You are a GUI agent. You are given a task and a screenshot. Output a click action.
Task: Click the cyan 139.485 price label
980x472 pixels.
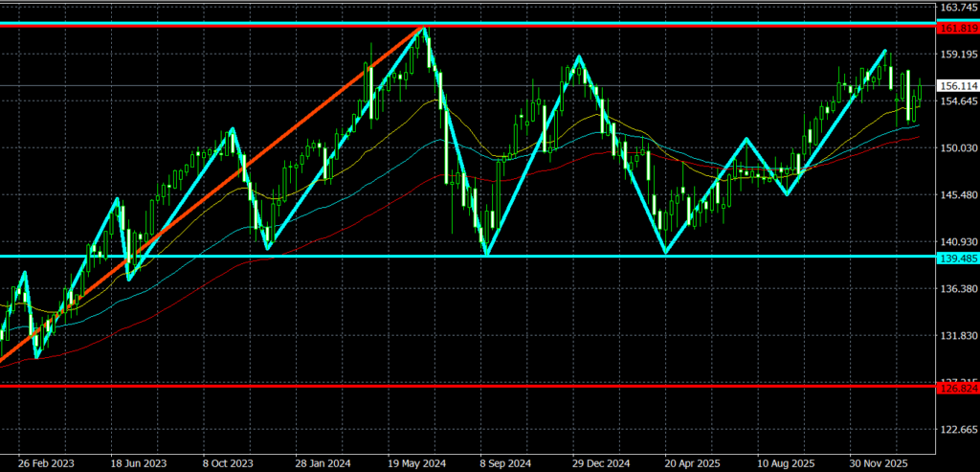coord(956,257)
